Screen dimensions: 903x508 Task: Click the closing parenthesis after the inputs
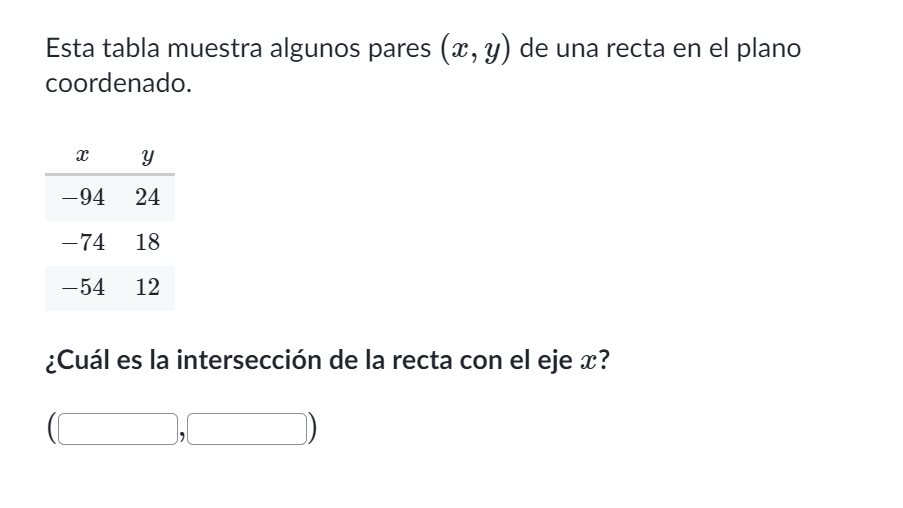[x=312, y=428]
